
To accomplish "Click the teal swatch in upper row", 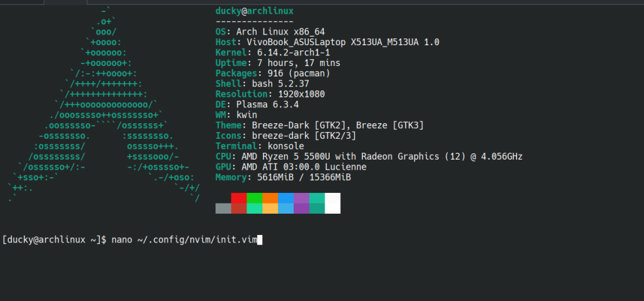I will point(317,198).
